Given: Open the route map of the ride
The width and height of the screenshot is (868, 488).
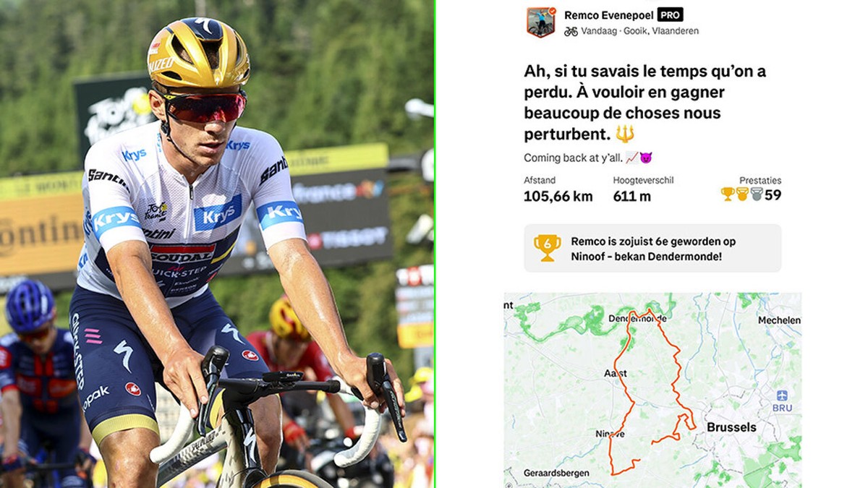Looking at the screenshot, I should (x=652, y=390).
